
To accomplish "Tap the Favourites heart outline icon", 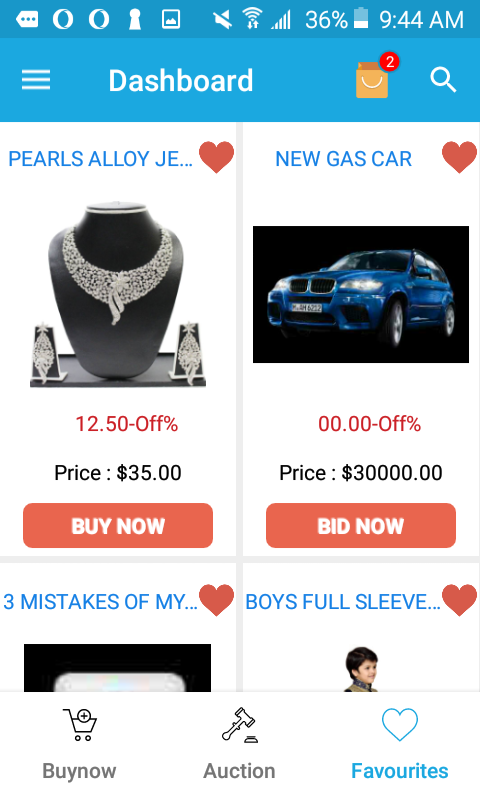I will tap(400, 724).
